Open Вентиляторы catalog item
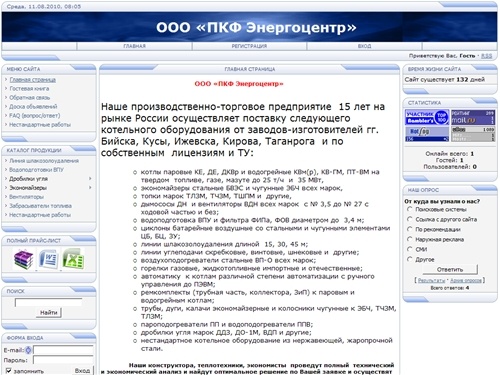This screenshot has height=375, width=500. click(x=26, y=197)
